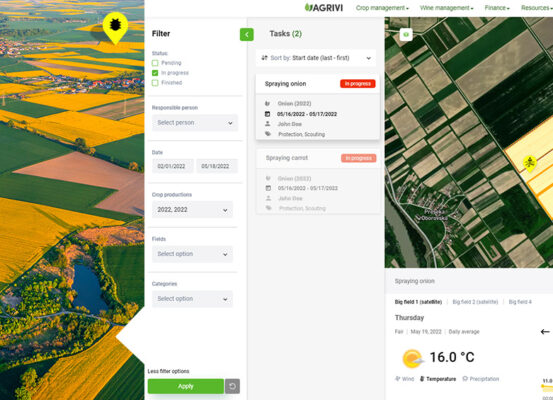The image size is (553, 400).
Task: Collapse the filter panel with the green arrow button
Action: [247, 35]
